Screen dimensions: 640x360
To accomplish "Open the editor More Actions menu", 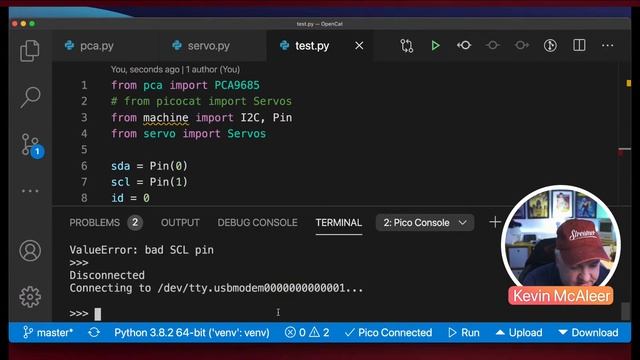I will coord(607,45).
